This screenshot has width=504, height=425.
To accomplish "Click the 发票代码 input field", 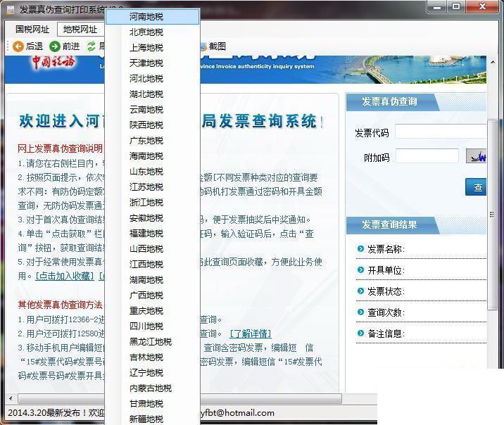I will coord(441,132).
